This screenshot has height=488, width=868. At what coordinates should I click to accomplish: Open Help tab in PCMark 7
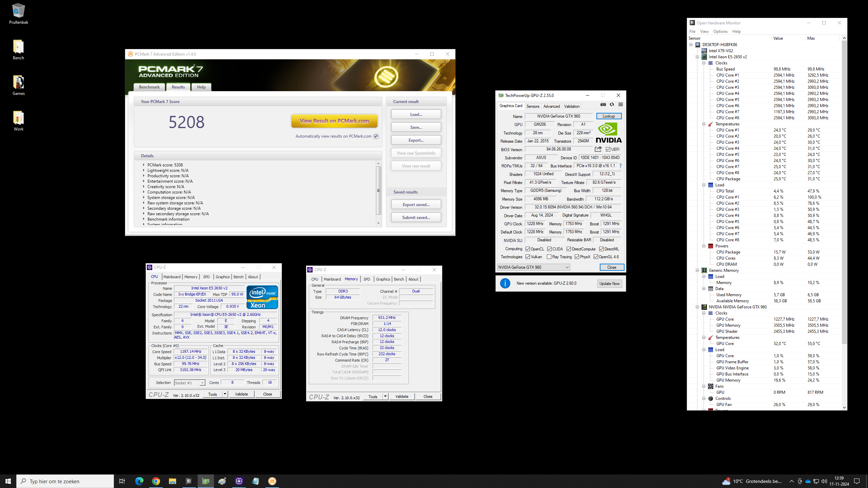pyautogui.click(x=201, y=87)
